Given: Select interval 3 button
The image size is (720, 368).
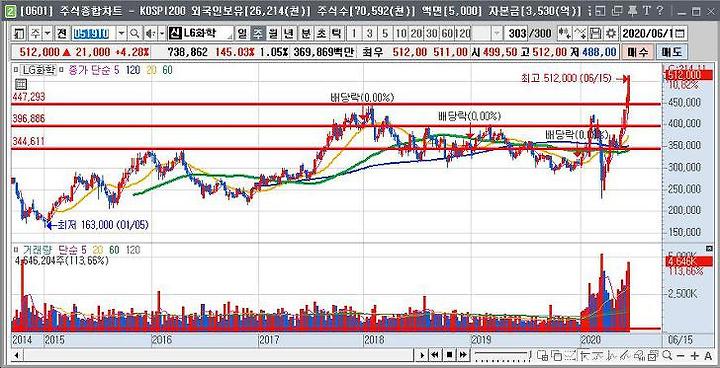Looking at the screenshot, I should (x=370, y=34).
